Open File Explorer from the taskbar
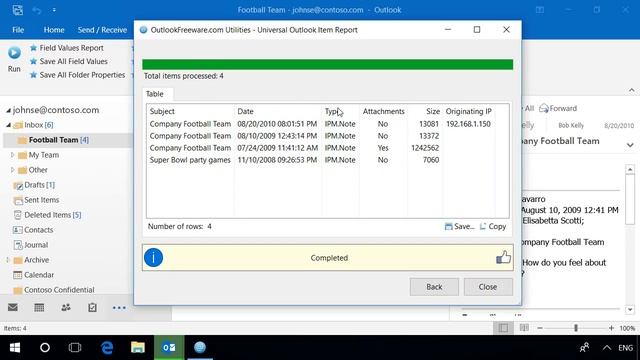This screenshot has height=360, width=640. [x=138, y=347]
